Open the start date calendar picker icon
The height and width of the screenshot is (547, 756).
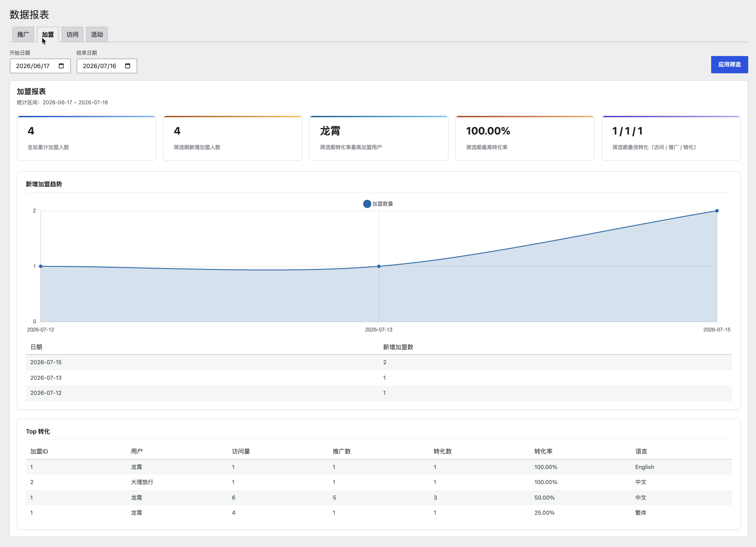coord(61,66)
